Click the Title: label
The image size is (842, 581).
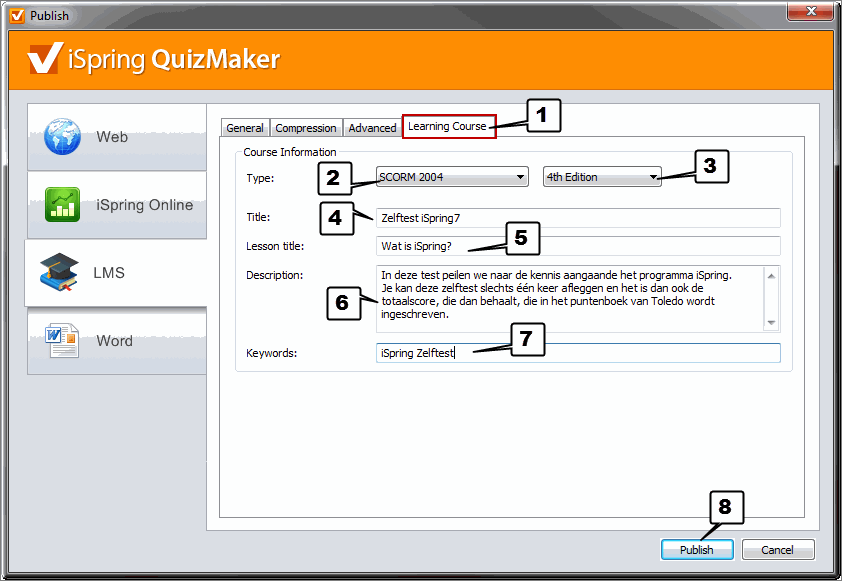point(258,217)
